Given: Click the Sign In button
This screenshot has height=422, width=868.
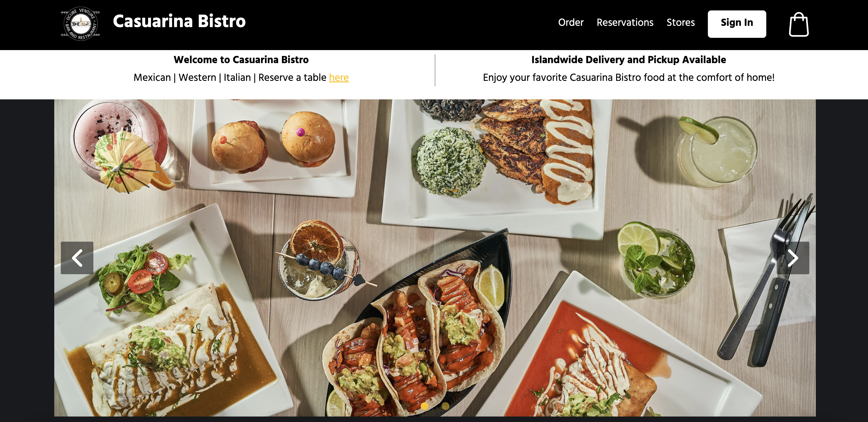Looking at the screenshot, I should [x=737, y=24].
